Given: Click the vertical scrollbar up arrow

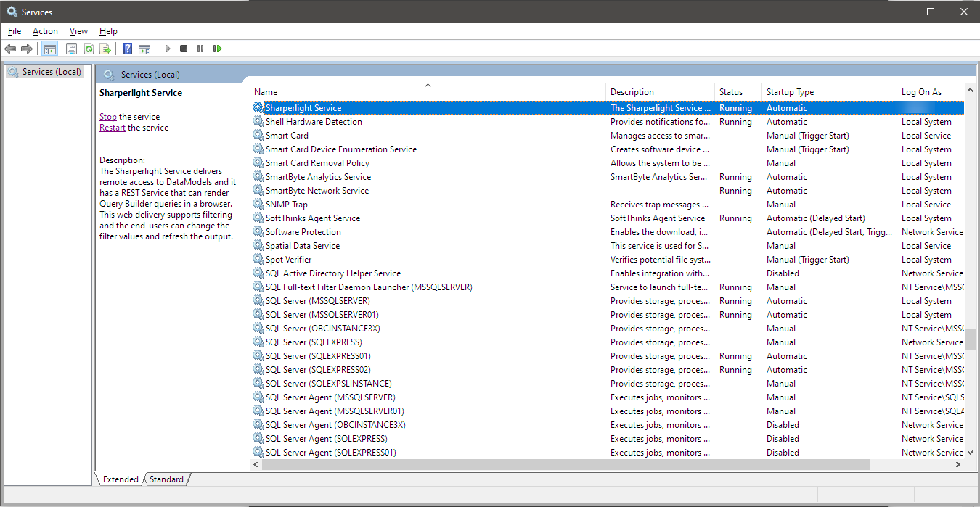Looking at the screenshot, I should pyautogui.click(x=970, y=90).
